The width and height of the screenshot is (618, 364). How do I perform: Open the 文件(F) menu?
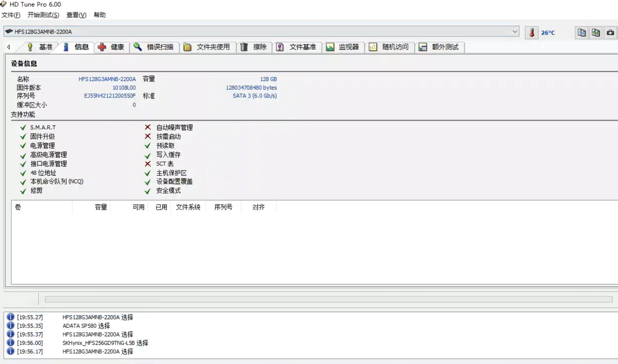click(x=11, y=15)
